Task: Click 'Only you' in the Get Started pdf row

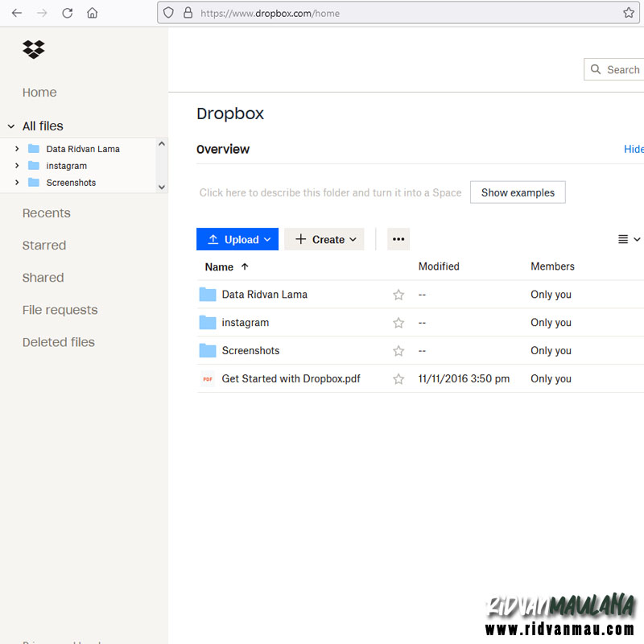Action: tap(551, 378)
